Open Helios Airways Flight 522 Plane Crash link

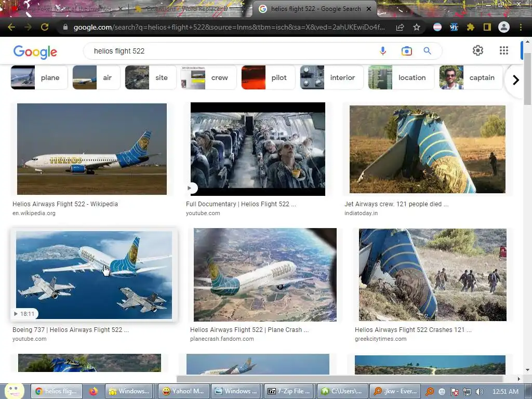pyautogui.click(x=249, y=329)
